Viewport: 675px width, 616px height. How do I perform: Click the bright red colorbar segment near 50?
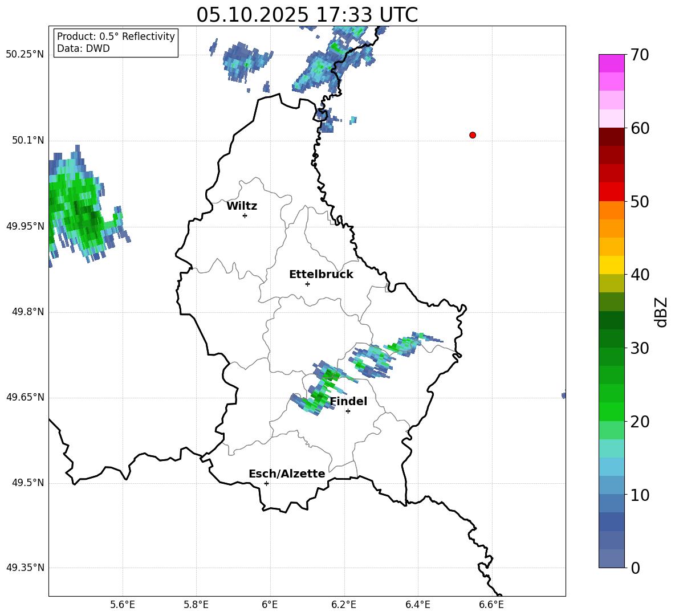point(611,192)
